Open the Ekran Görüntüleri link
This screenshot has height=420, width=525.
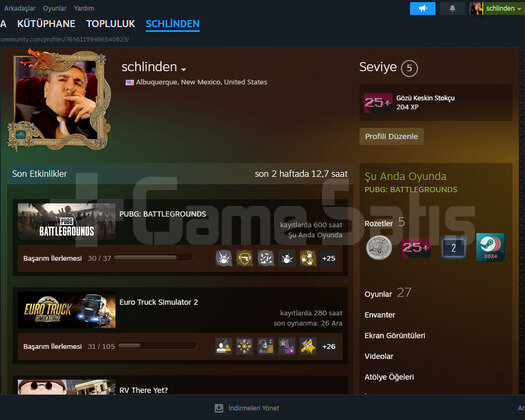click(395, 336)
